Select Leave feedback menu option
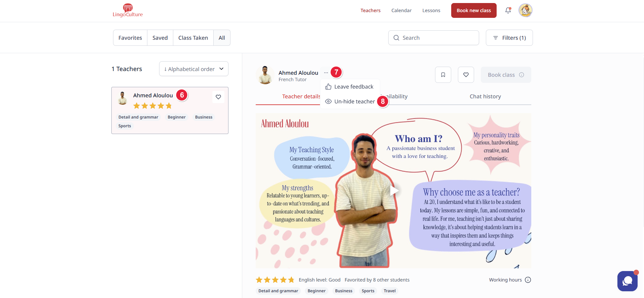 click(x=354, y=87)
